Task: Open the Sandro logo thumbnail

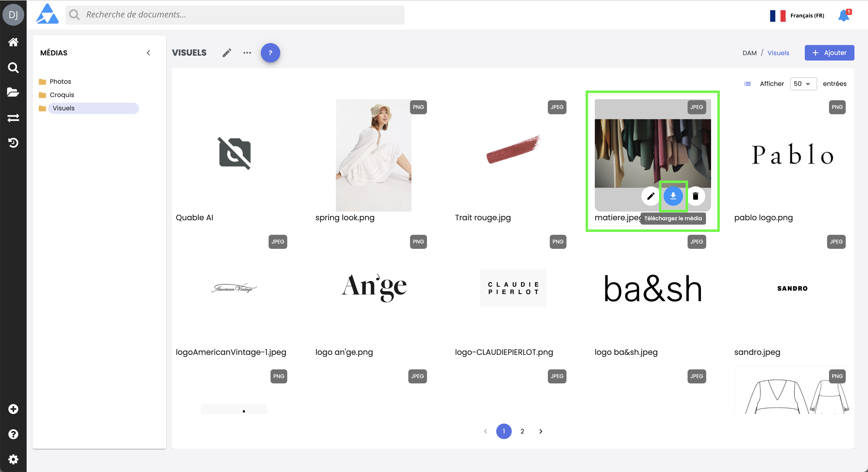Action: [792, 289]
